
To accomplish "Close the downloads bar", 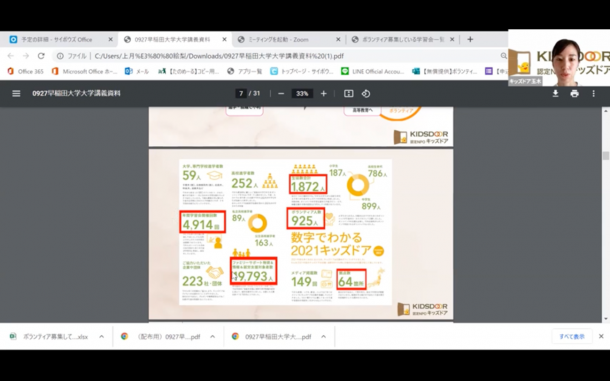I will [x=601, y=336].
